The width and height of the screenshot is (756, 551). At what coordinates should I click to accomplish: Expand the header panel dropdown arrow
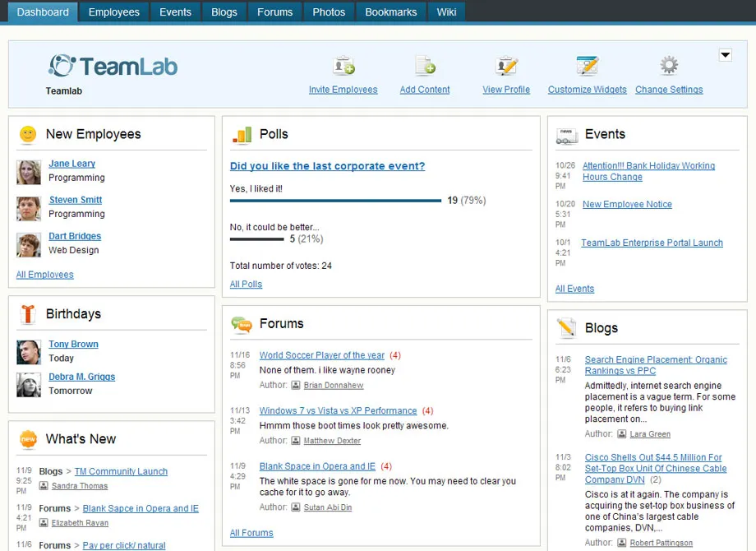(725, 55)
